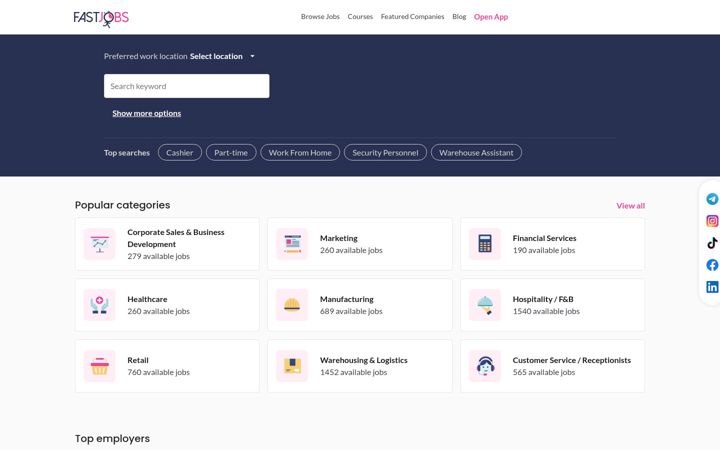
Task: Click the Healthcare hands icon
Action: (x=100, y=305)
